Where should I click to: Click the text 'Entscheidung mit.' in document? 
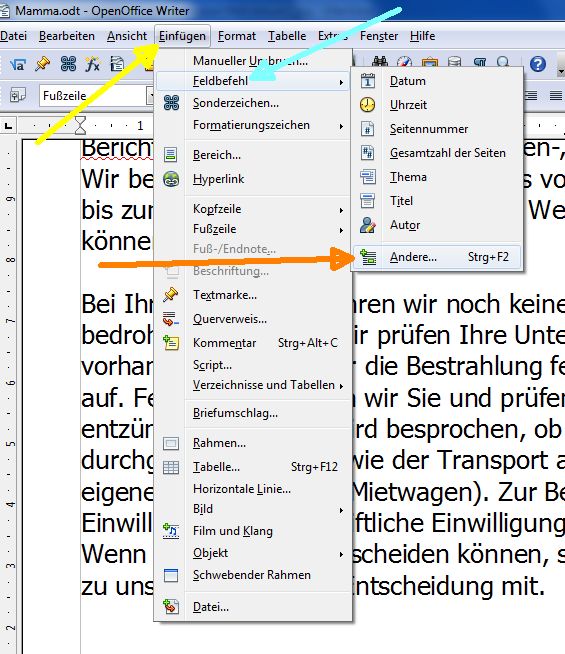click(450, 586)
